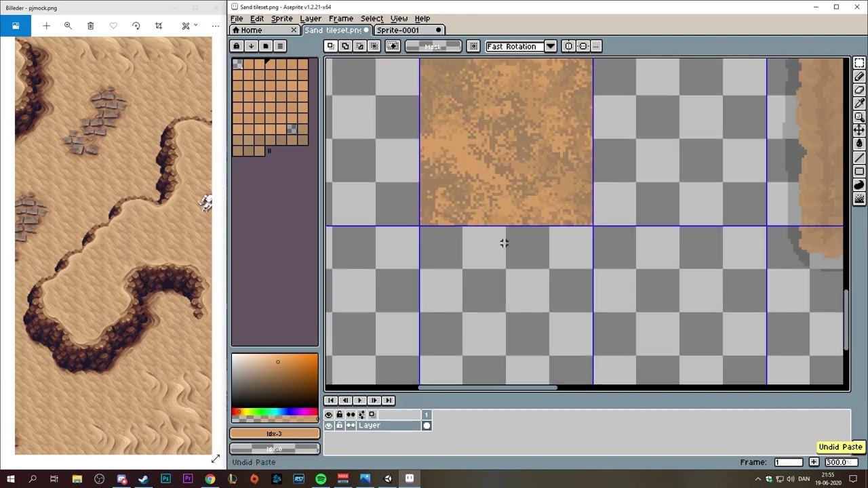Toggle continuous mode on Layer row
The height and width of the screenshot is (488, 868).
coord(351,425)
